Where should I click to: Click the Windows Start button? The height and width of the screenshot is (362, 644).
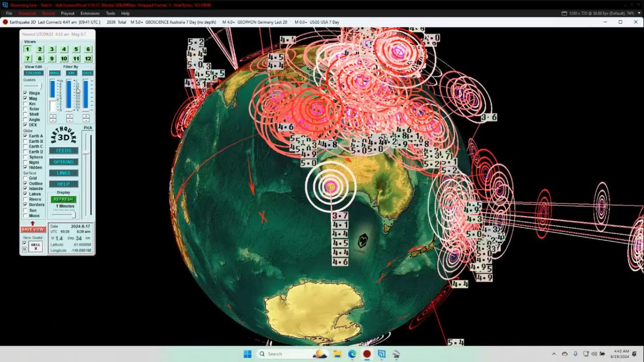[248, 354]
